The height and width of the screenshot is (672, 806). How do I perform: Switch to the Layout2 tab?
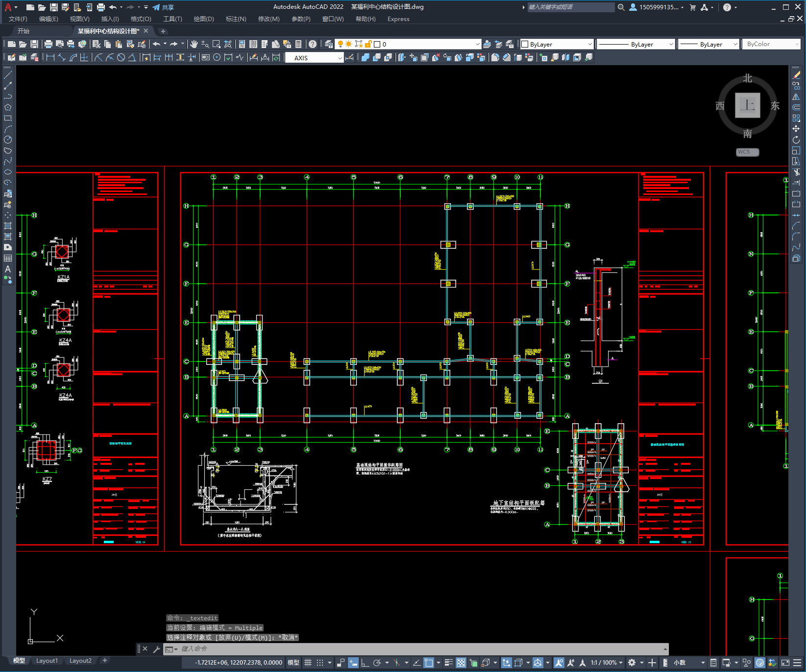coord(80,660)
